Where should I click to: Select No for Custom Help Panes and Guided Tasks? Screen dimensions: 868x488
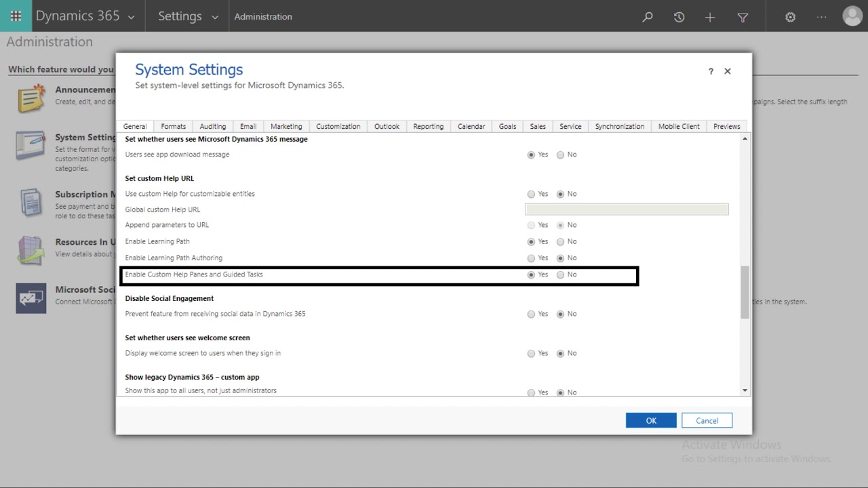[x=560, y=274]
